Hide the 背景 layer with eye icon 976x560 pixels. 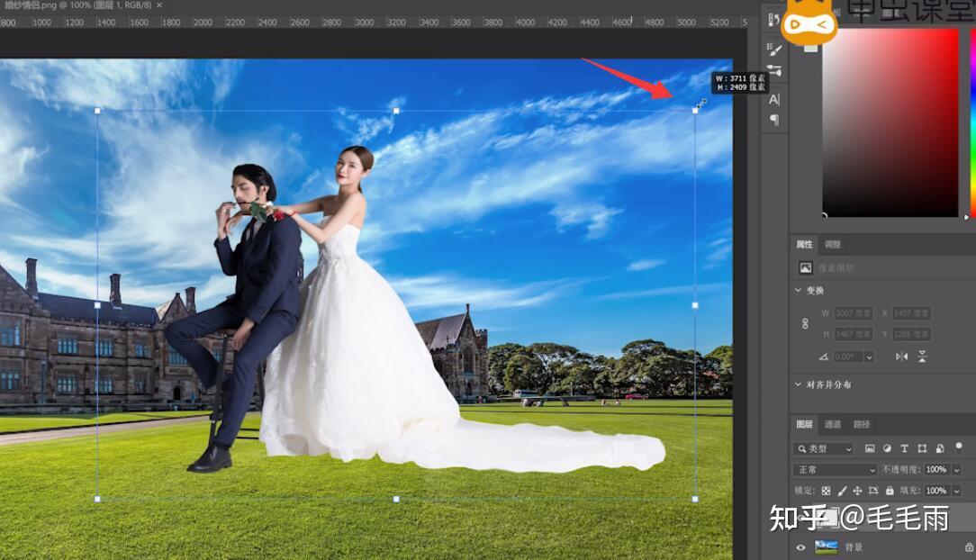(x=800, y=547)
